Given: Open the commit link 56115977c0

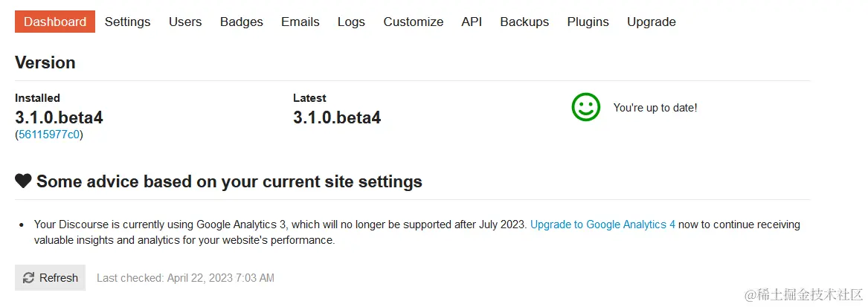Looking at the screenshot, I should (48, 135).
